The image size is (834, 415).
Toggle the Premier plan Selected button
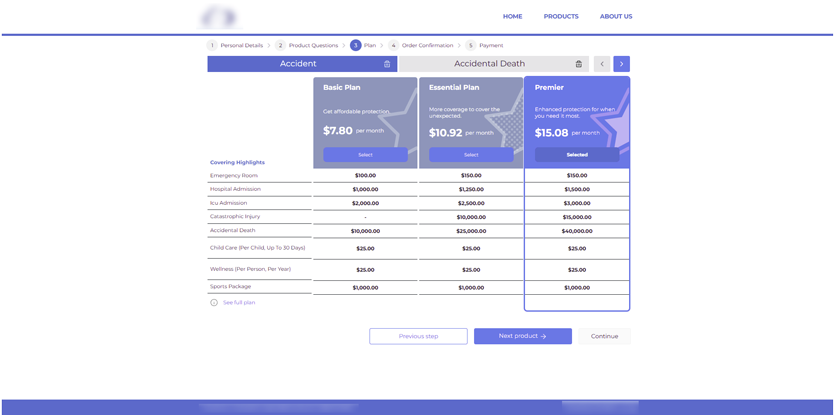point(577,155)
